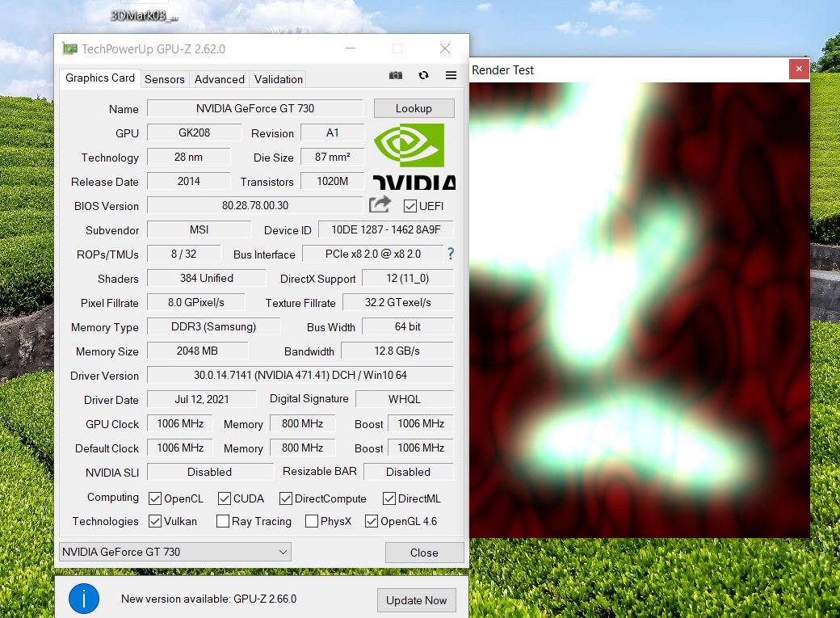Click the Pixel Fillrate 8.0 GPixel/s value
Screen dimensions: 840x618
point(196,302)
